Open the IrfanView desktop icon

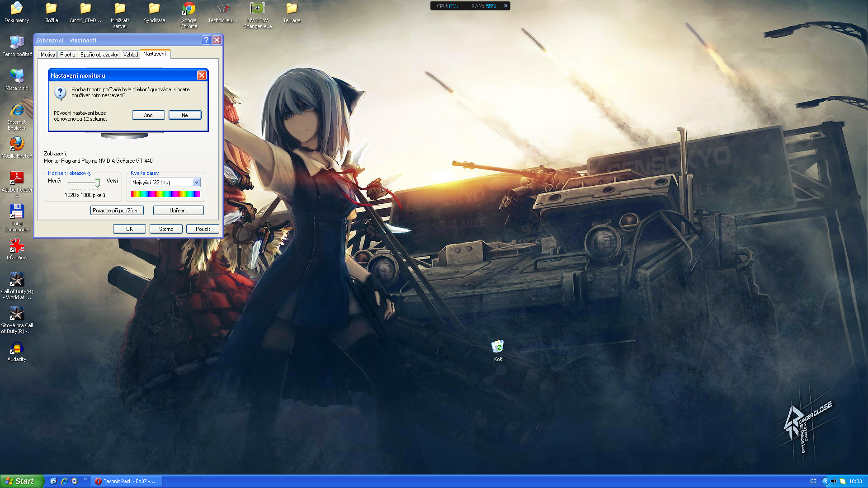click(x=17, y=246)
